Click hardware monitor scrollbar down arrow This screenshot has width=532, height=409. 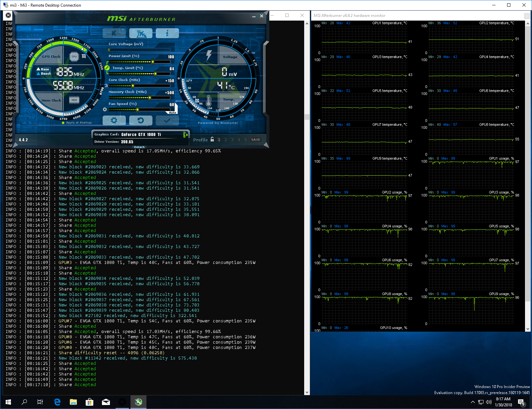(528, 329)
